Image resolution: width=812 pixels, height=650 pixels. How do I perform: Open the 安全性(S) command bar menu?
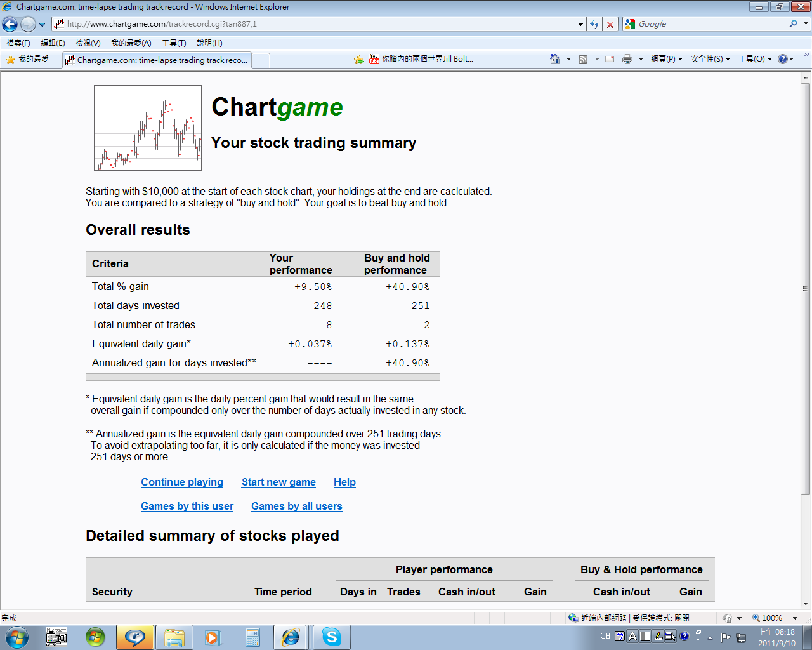click(x=710, y=59)
